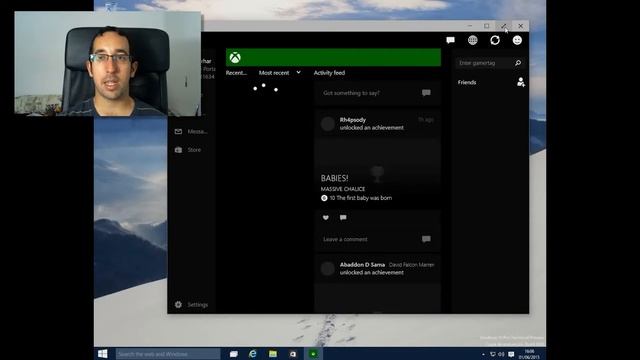The image size is (640, 360).
Task: Click send icon in 'Leave a comment' box
Action: [x=426, y=239]
